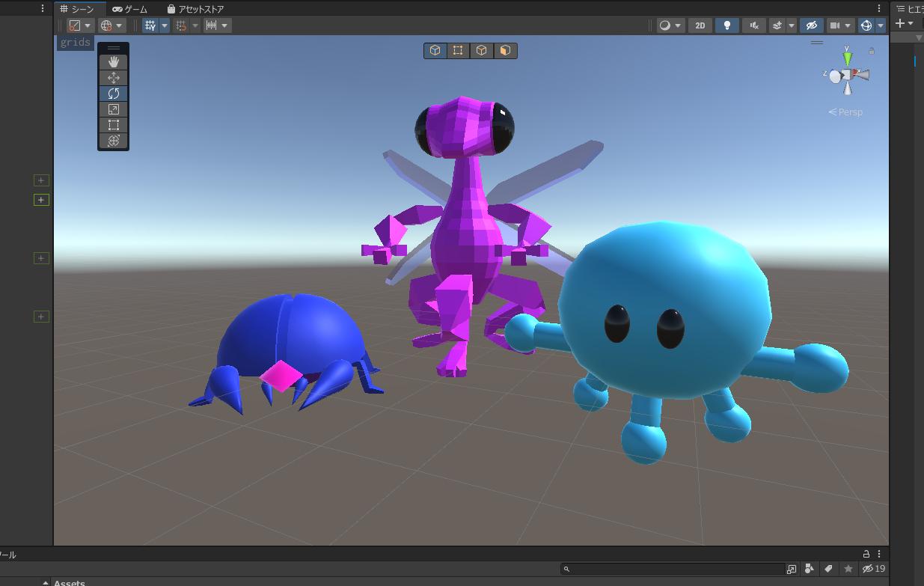Select the Move tool
The width and height of the screenshot is (924, 586).
pos(114,78)
